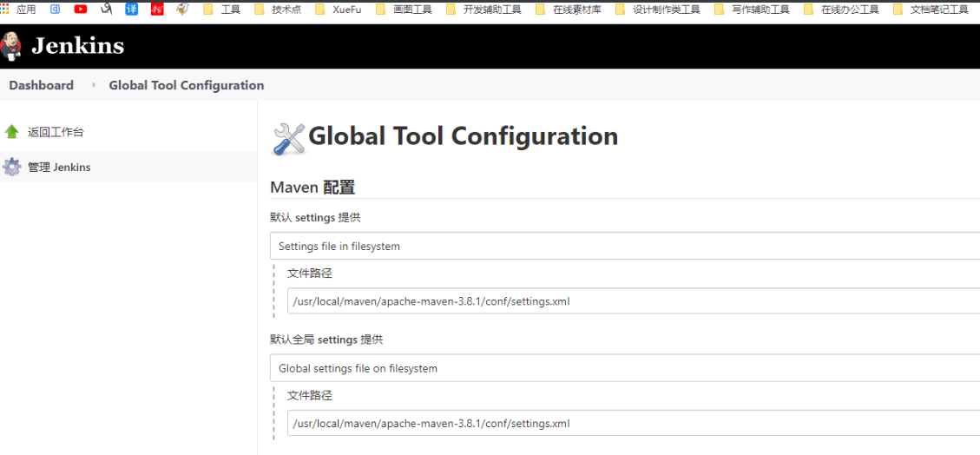This screenshot has width=980, height=455.
Task: Open the 在线办公工具 bookmark folder
Action: tap(841, 10)
